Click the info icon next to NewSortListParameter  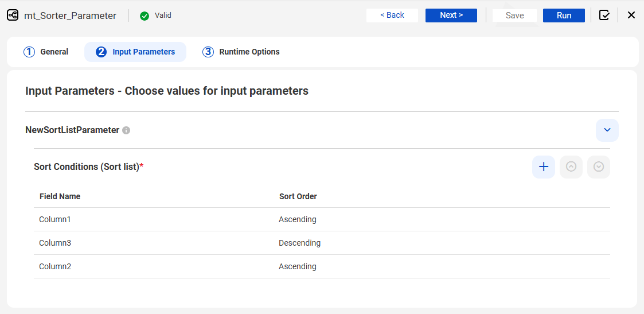pyautogui.click(x=126, y=130)
